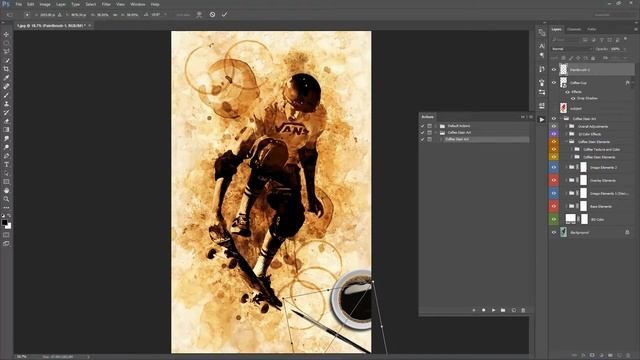The width and height of the screenshot is (640, 360).
Task: Hide the Base Elements group
Action: tap(554, 206)
